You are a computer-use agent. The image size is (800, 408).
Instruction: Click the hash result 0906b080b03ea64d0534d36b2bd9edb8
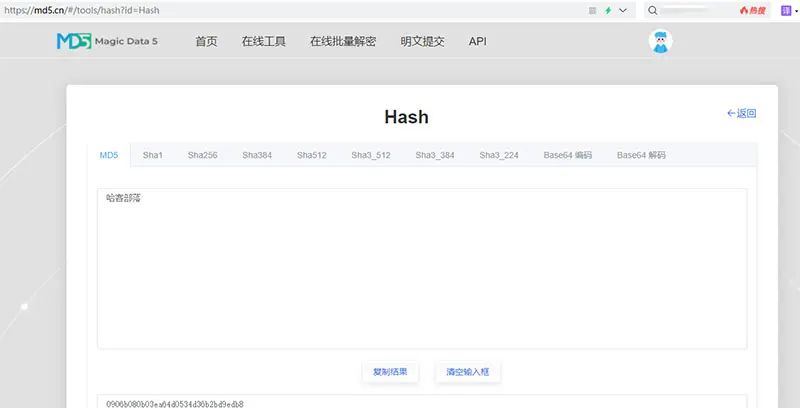coord(175,404)
